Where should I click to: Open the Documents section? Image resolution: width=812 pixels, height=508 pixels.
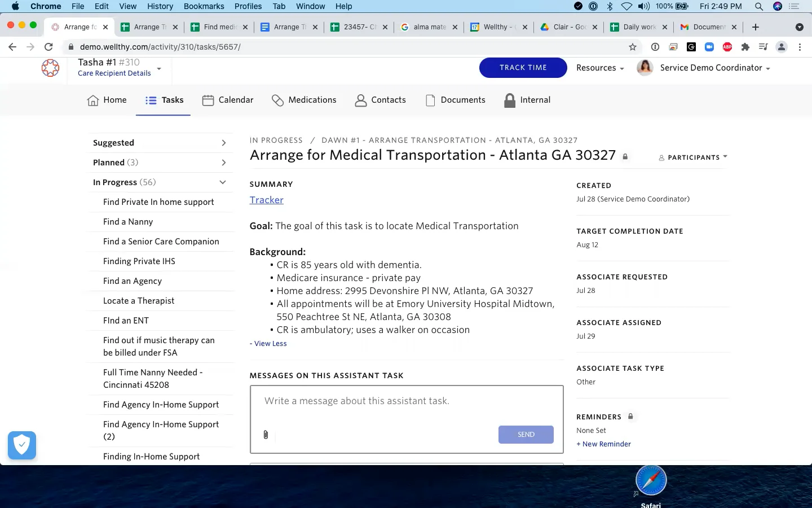coord(454,100)
